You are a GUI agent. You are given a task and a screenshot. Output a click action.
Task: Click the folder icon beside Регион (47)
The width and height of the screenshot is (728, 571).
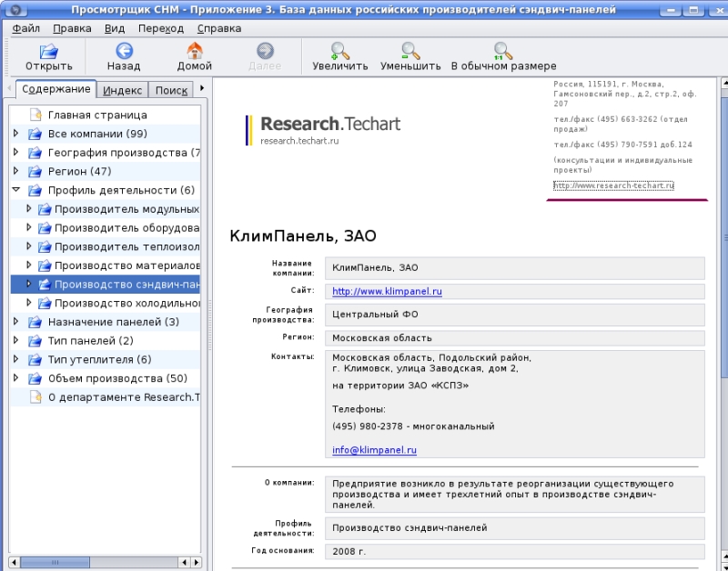tap(35, 172)
